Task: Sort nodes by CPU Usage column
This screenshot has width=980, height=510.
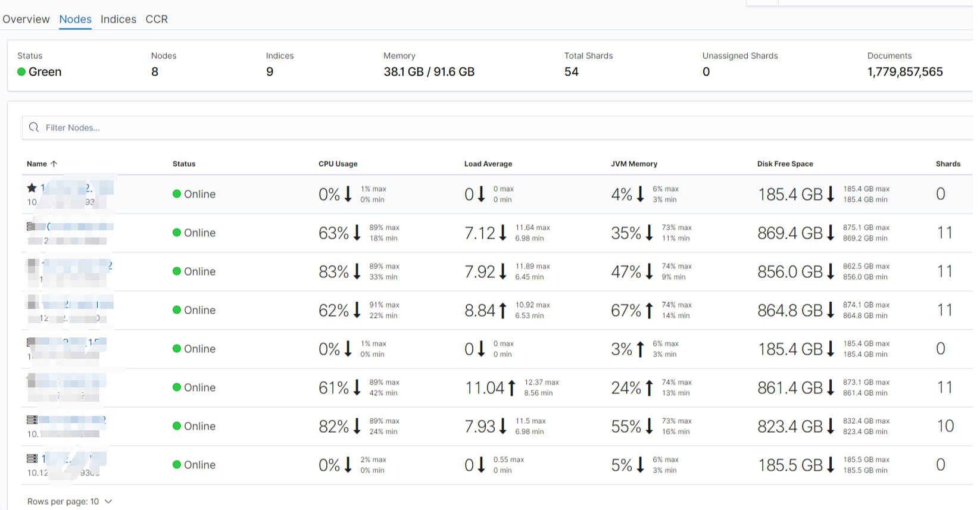Action: [x=338, y=164]
